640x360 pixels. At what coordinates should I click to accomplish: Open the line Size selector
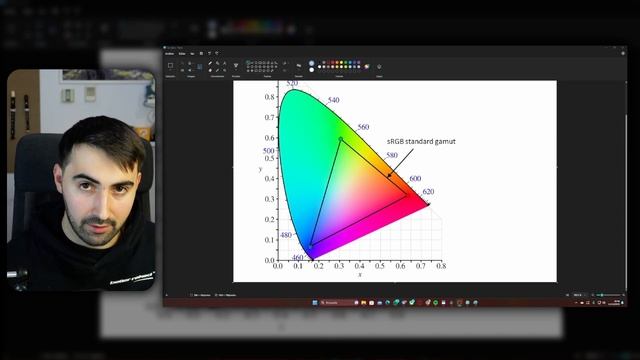click(x=299, y=66)
